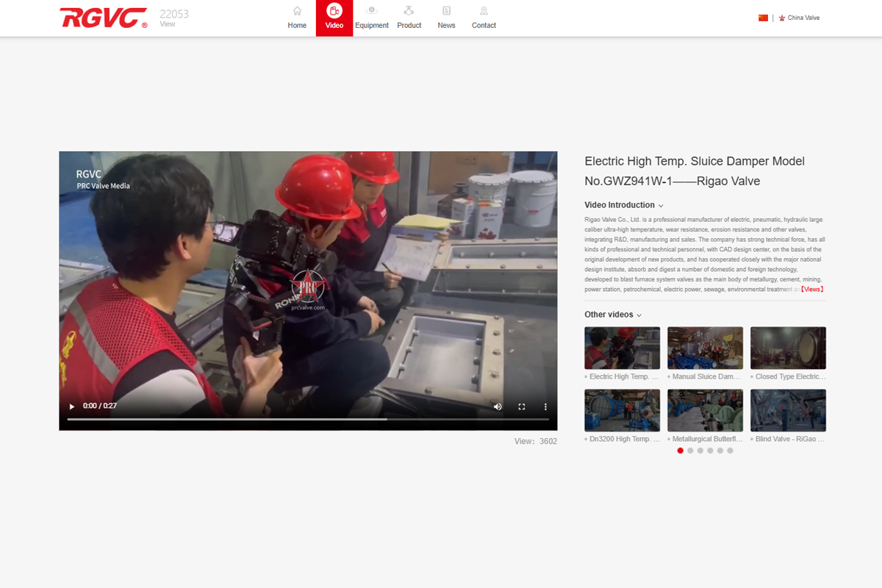Click the RGVC logo
Screen dimensions: 882x588
click(x=104, y=18)
